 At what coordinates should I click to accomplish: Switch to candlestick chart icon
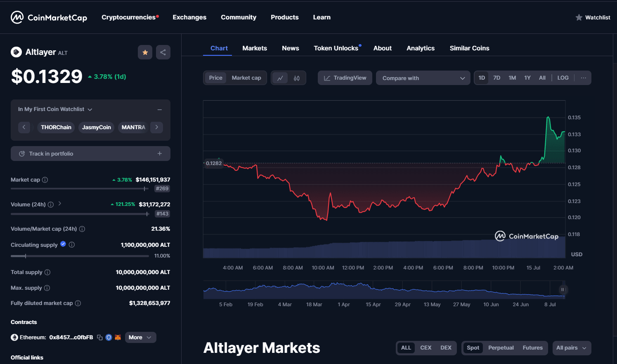click(297, 78)
